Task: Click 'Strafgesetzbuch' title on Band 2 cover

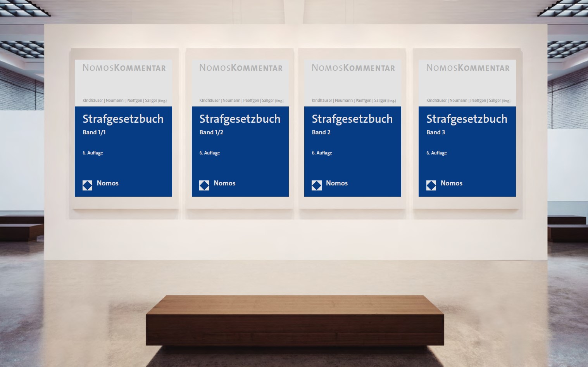Action: (x=352, y=119)
